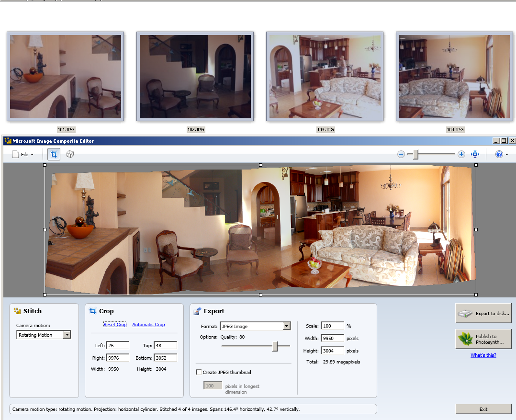The image size is (516, 420).
Task: Select the 101.JPG thumbnail
Action: click(66, 76)
